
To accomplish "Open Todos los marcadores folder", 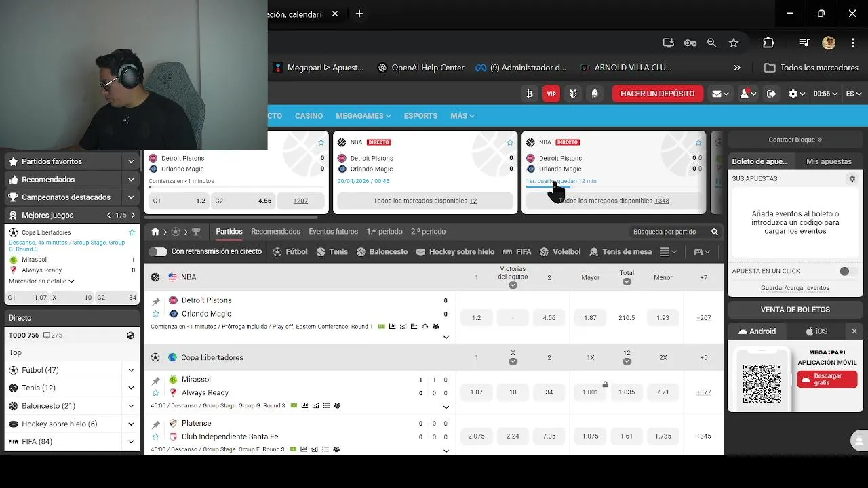I will [x=812, y=68].
